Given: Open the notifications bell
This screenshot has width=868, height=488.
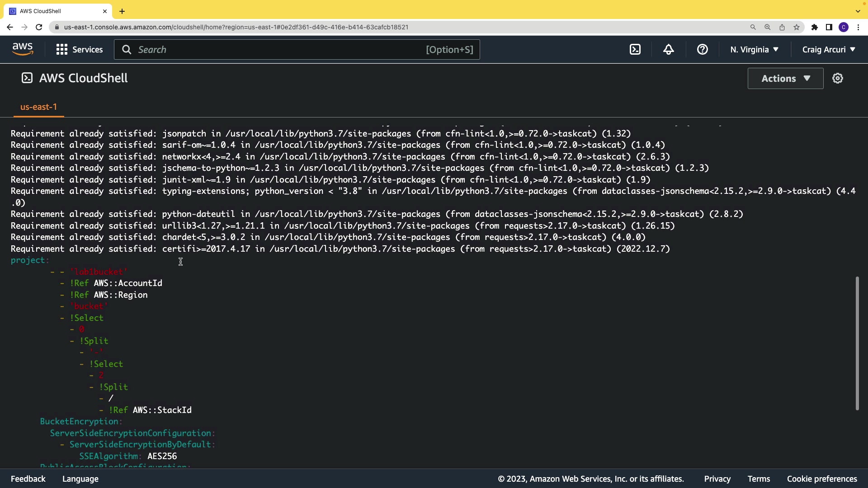Looking at the screenshot, I should pyautogui.click(x=669, y=50).
